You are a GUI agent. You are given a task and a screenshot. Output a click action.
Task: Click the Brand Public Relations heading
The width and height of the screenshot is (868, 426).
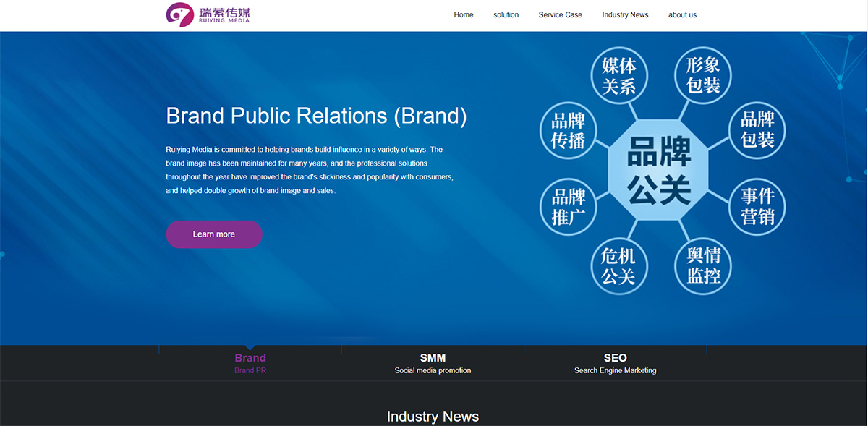316,116
